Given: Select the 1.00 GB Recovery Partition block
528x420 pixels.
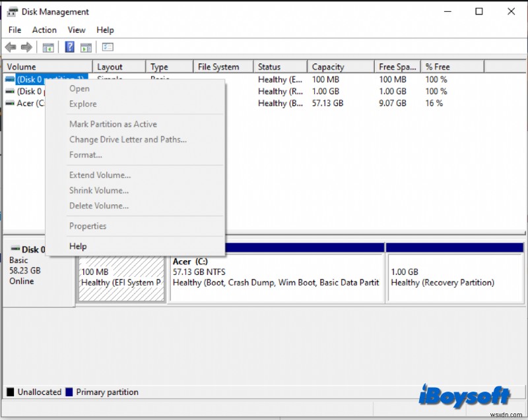Looking at the screenshot, I should [x=455, y=278].
